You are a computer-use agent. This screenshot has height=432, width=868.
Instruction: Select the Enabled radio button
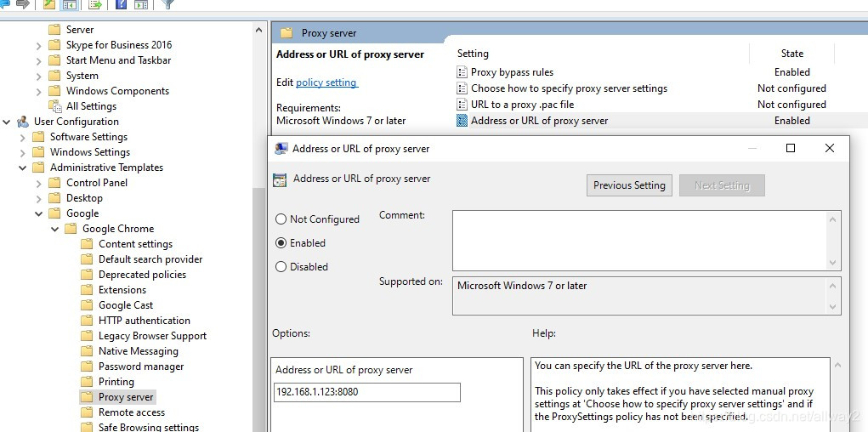pyautogui.click(x=281, y=243)
